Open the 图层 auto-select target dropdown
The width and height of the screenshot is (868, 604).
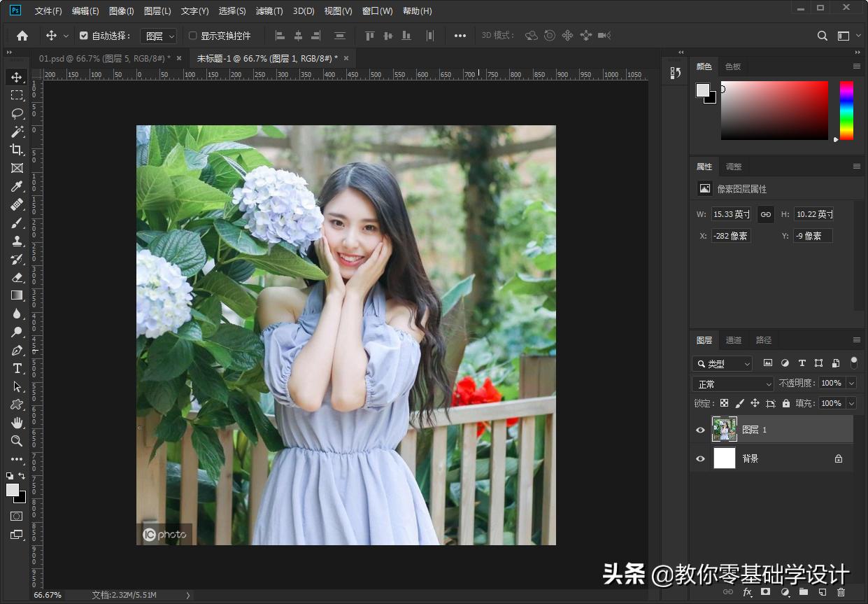[159, 36]
